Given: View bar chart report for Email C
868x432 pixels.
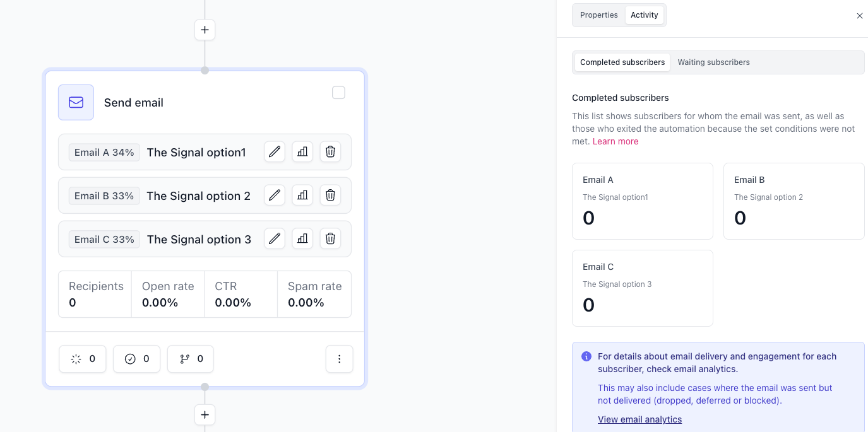Looking at the screenshot, I should pos(302,239).
